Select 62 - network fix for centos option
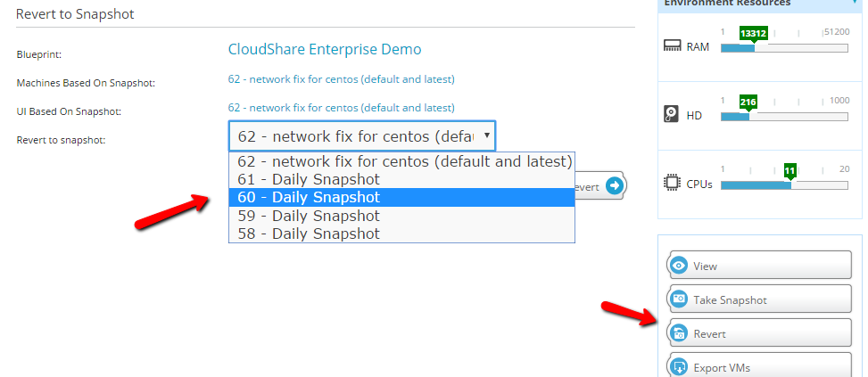This screenshot has width=868, height=377. 402,161
